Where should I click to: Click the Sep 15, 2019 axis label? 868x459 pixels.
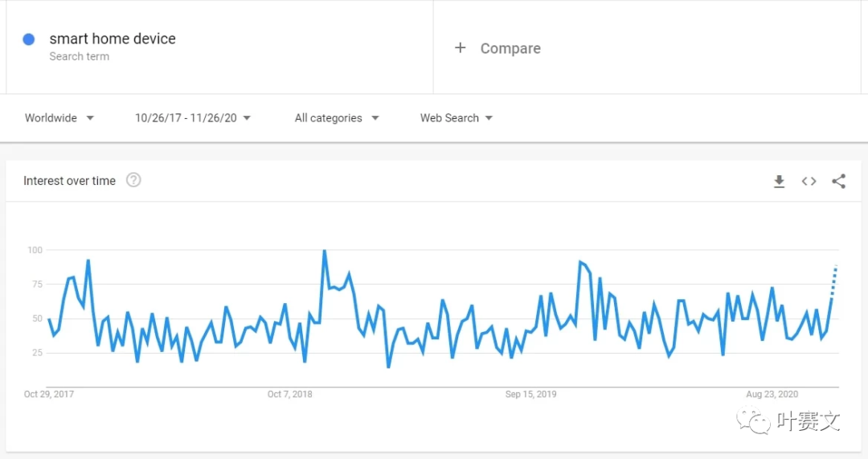[530, 394]
